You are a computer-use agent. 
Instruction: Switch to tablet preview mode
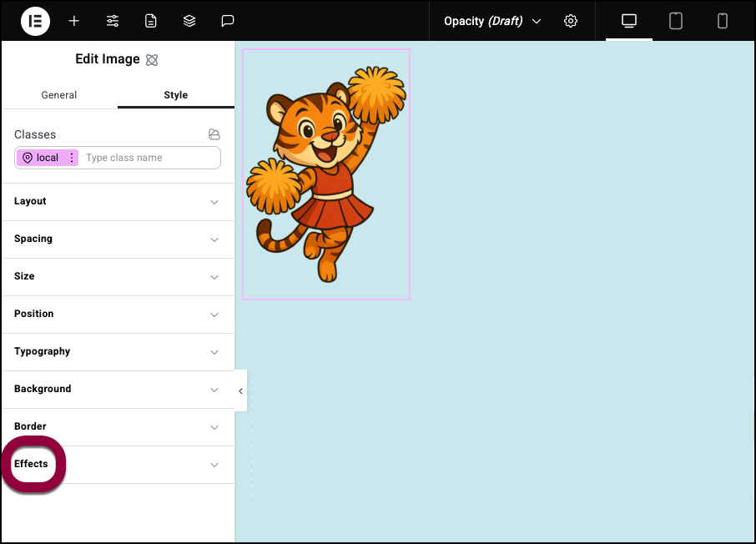tap(676, 21)
